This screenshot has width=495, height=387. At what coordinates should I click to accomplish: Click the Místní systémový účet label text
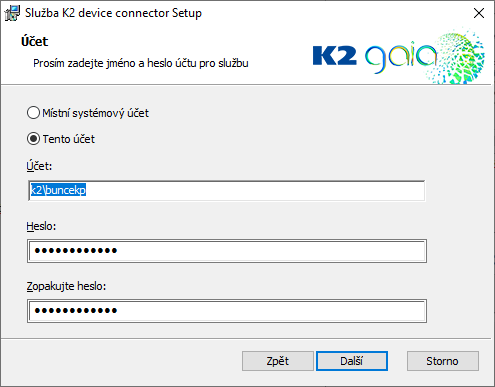click(95, 113)
